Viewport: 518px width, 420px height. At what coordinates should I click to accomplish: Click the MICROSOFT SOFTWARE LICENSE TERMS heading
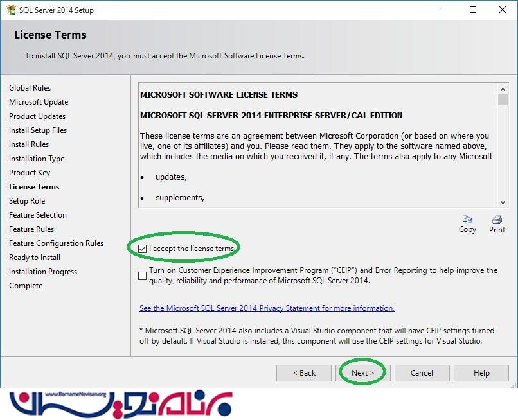(x=219, y=95)
